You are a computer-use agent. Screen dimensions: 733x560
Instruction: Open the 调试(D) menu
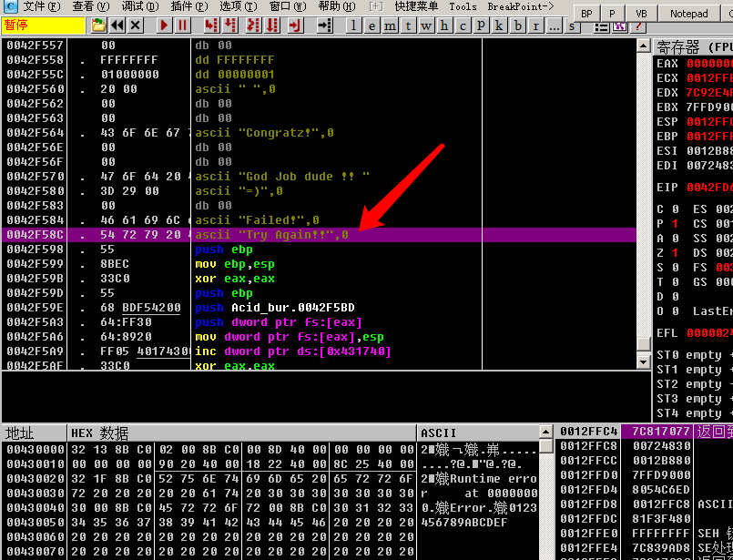pos(140,6)
